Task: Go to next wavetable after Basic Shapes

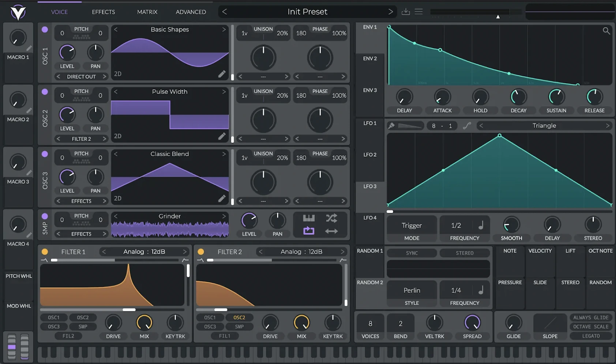Action: tap(224, 30)
